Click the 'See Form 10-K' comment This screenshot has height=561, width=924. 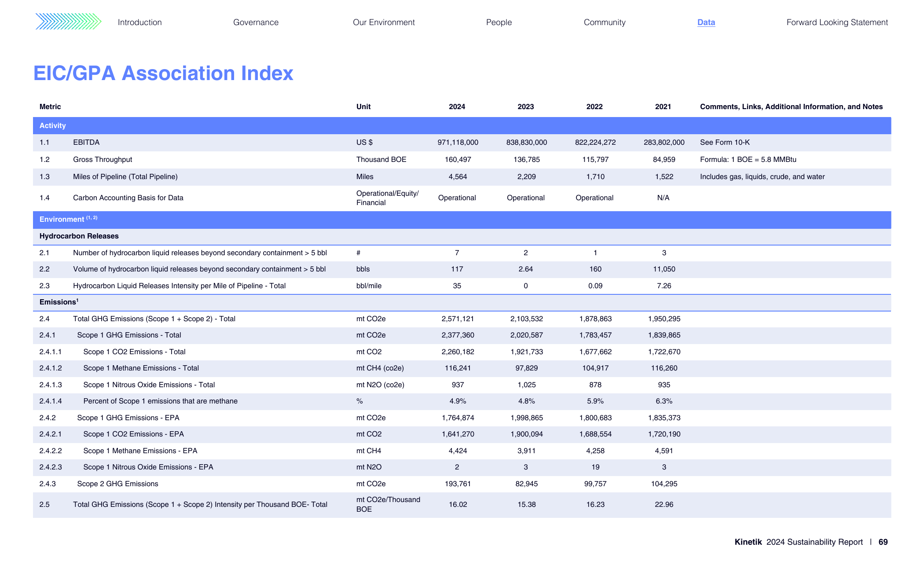pyautogui.click(x=725, y=142)
